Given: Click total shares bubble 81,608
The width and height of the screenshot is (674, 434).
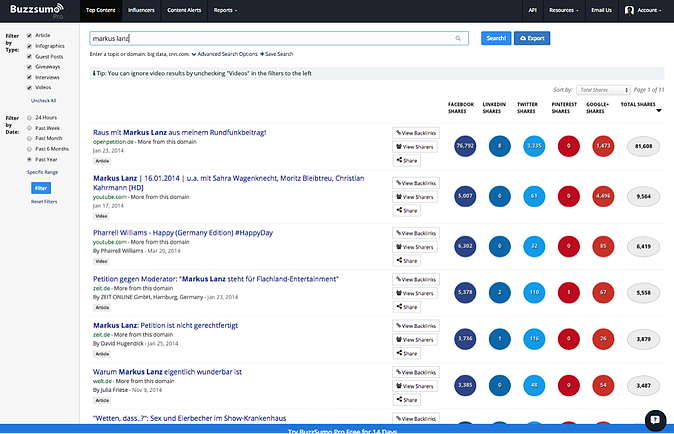Looking at the screenshot, I should click(x=643, y=146).
